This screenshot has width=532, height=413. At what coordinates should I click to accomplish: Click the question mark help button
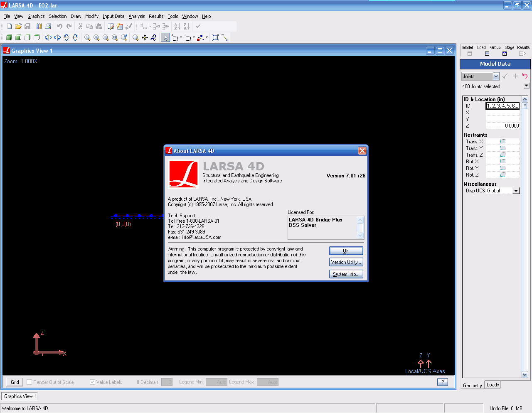[443, 382]
